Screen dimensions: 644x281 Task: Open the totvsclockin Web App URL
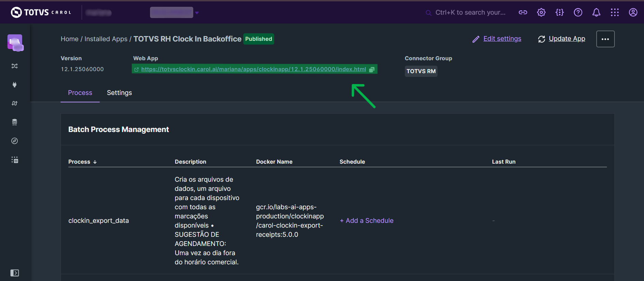coord(254,69)
